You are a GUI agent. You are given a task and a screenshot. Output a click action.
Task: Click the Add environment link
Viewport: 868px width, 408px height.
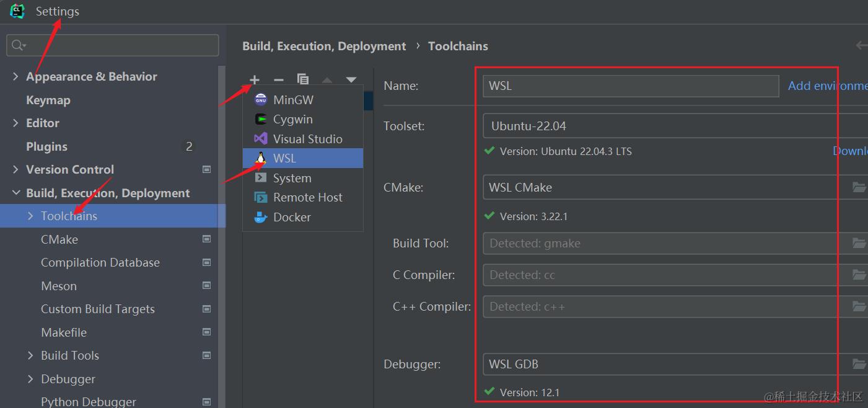[x=827, y=86]
